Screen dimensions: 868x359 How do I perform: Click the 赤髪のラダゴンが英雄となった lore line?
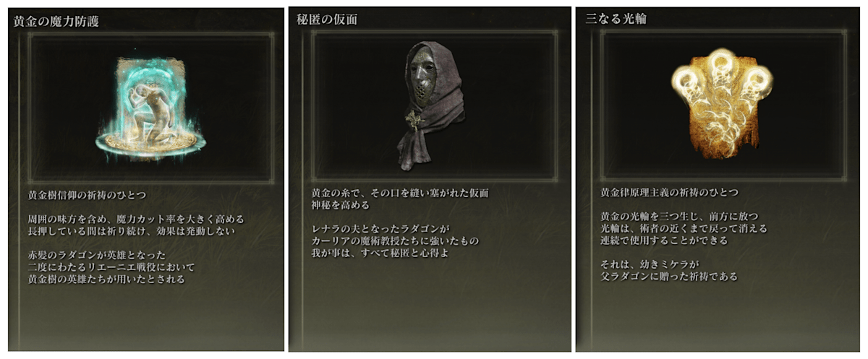(x=97, y=255)
